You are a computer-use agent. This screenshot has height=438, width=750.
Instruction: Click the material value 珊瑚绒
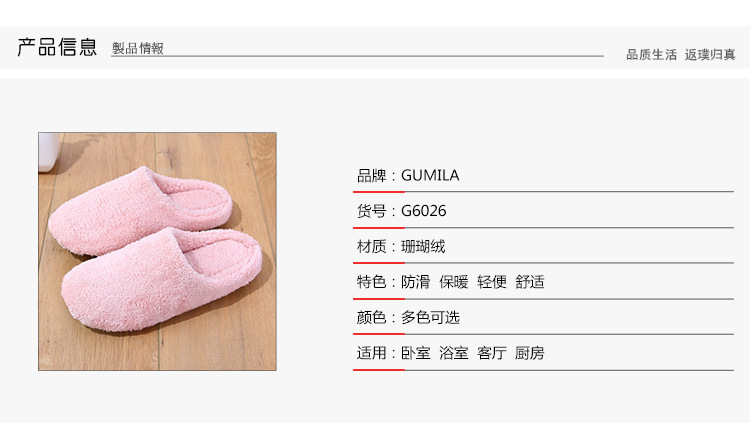(423, 246)
